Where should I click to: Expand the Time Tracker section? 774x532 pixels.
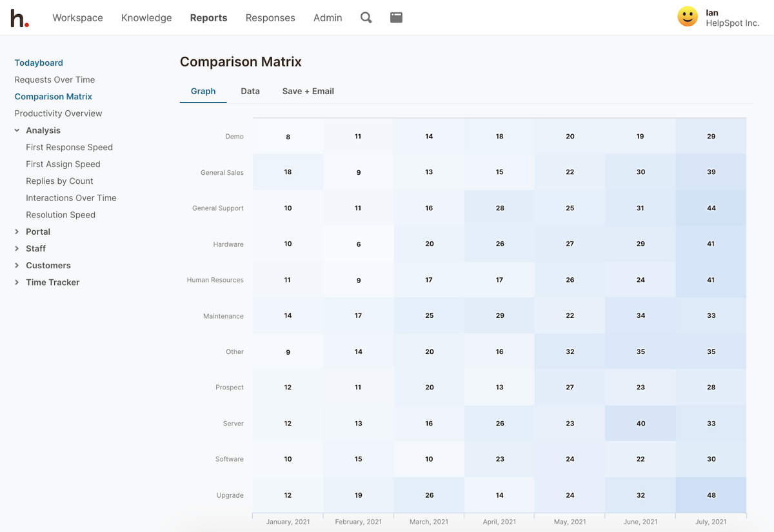point(17,282)
